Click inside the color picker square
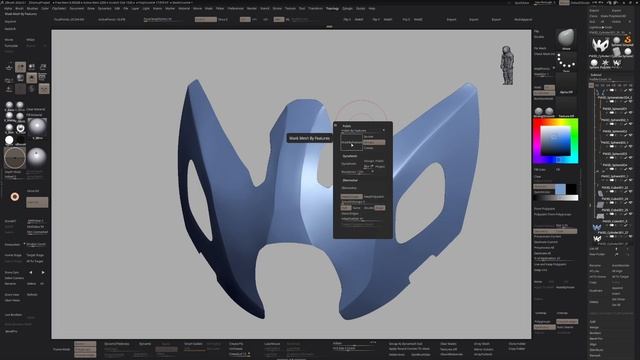Image resolution: width=640 pixels, height=360 pixels. point(556,141)
